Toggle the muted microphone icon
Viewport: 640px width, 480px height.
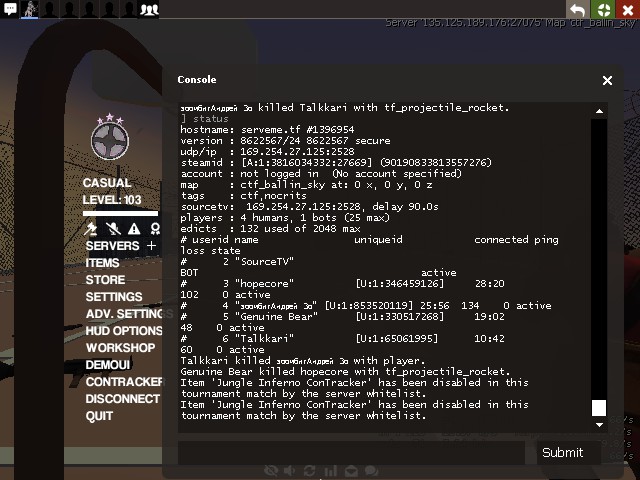(x=113, y=229)
